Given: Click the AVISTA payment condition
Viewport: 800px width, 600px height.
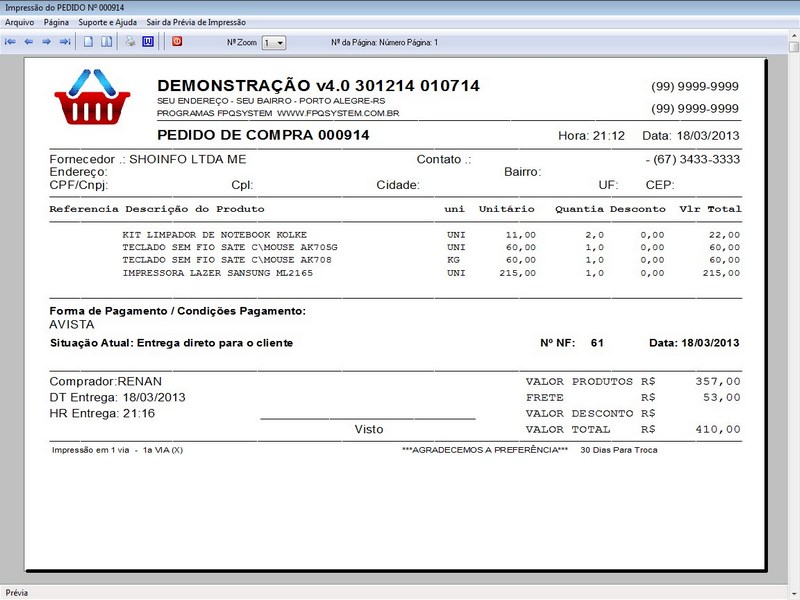Looking at the screenshot, I should click(72, 325).
